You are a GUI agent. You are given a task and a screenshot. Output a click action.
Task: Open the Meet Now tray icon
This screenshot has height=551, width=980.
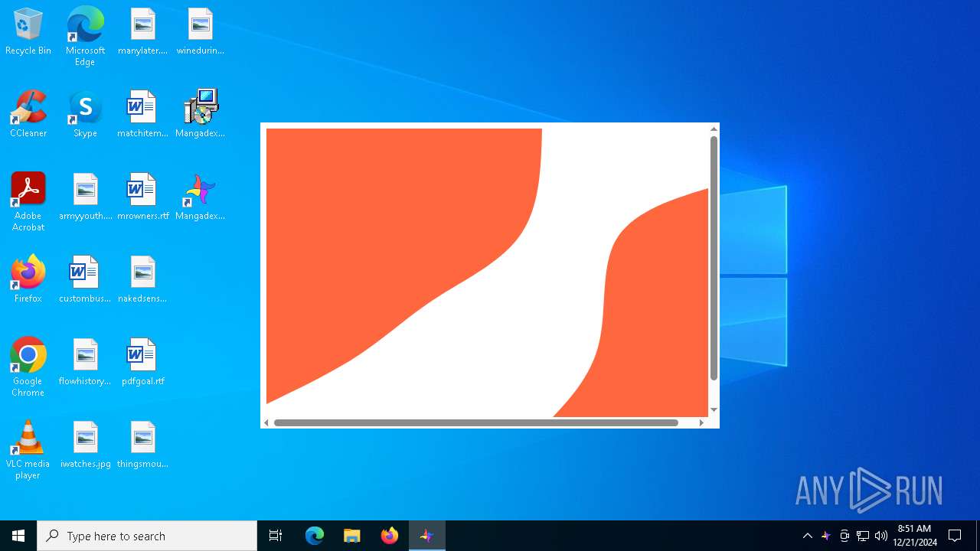pos(844,536)
